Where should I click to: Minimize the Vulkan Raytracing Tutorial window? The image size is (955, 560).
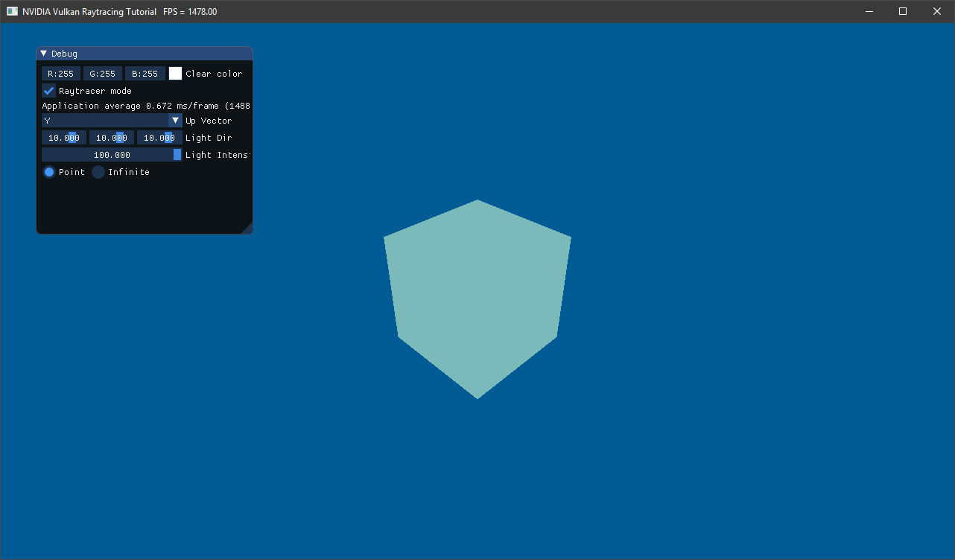(869, 11)
